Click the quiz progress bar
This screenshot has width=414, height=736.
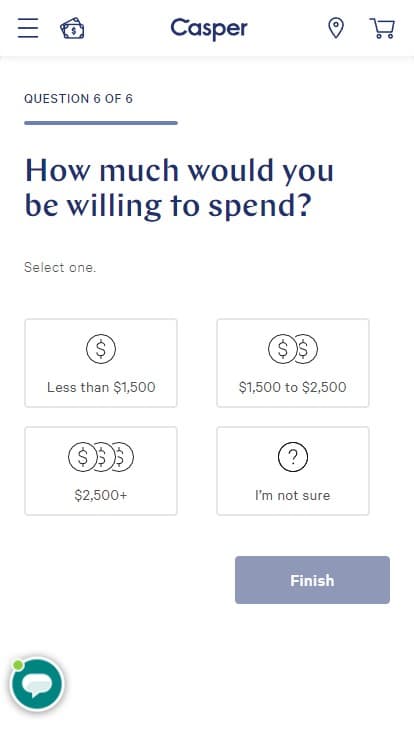101,123
